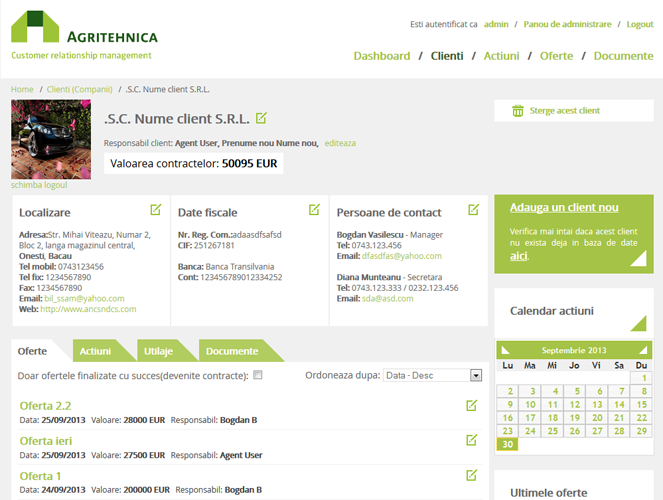Select day 1 in calendar
This screenshot has height=500, width=663.
coord(641,378)
